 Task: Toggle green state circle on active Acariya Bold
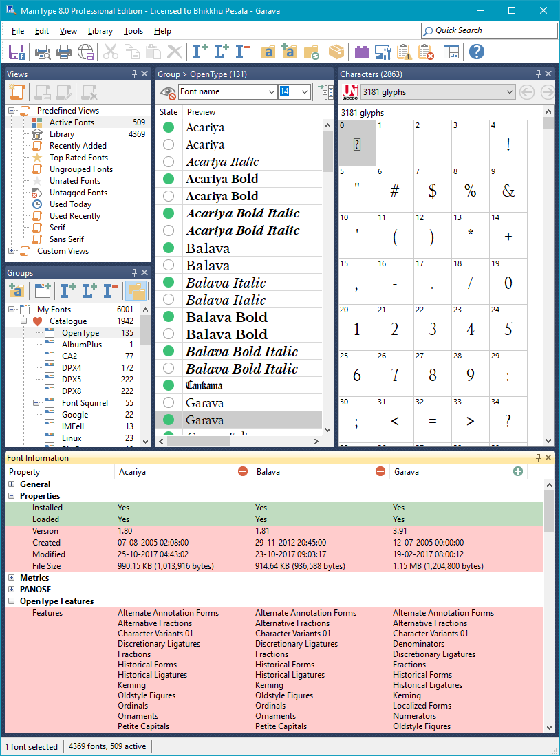coord(169,179)
